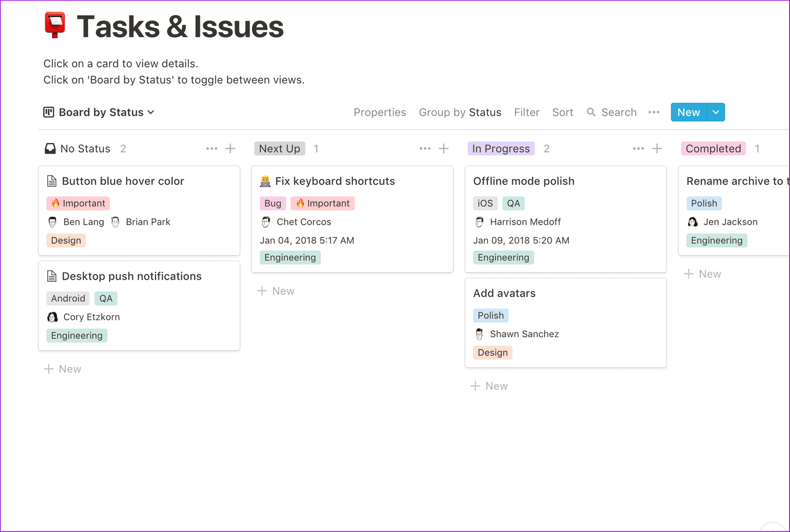The width and height of the screenshot is (790, 532).
Task: Open the Desktop push notifications card
Action: click(x=139, y=306)
